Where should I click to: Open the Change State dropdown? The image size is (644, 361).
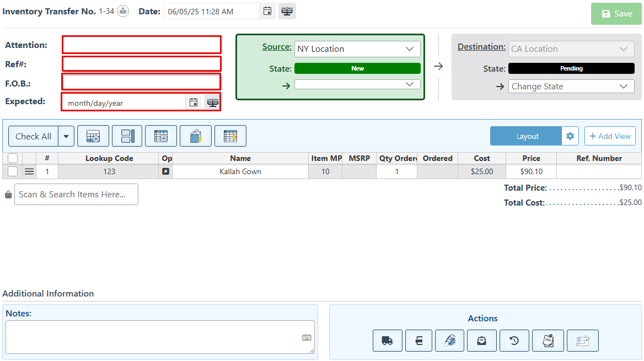571,87
